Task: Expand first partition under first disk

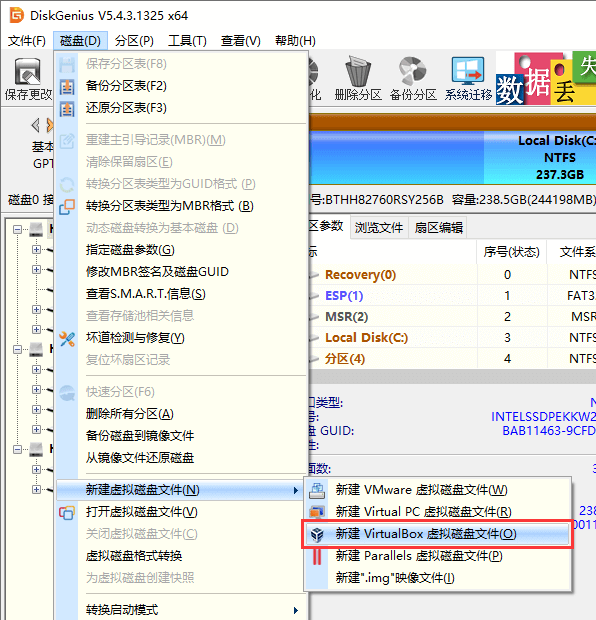Action: point(36,250)
